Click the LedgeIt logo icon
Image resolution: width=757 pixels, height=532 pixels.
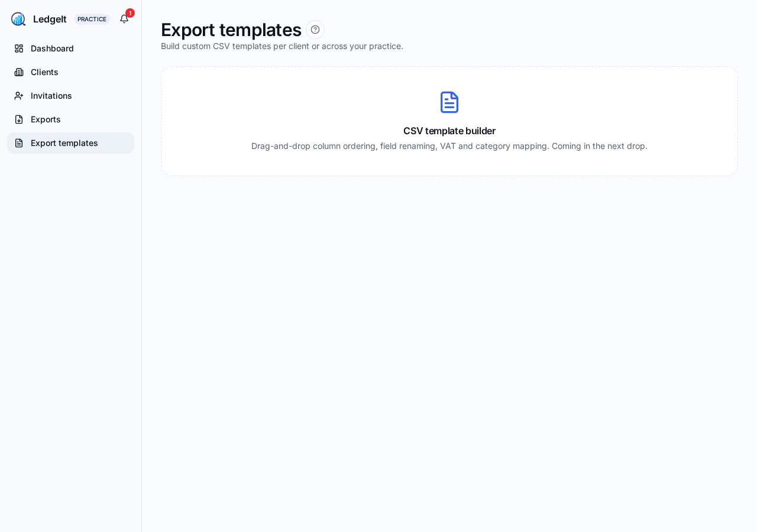point(18,19)
